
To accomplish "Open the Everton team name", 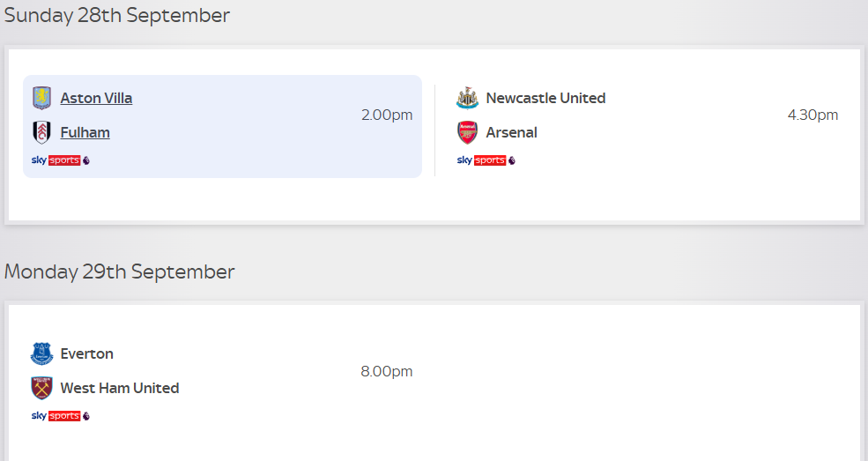I will point(86,353).
